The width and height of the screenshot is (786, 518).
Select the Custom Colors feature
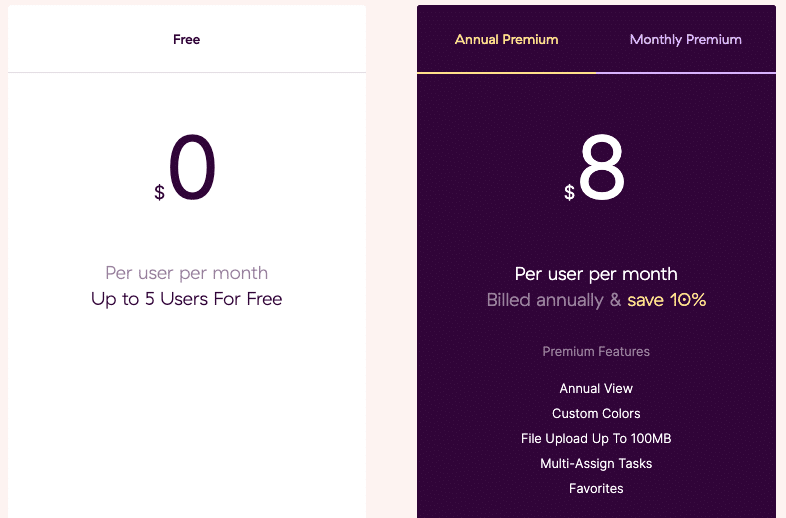pyautogui.click(x=596, y=414)
